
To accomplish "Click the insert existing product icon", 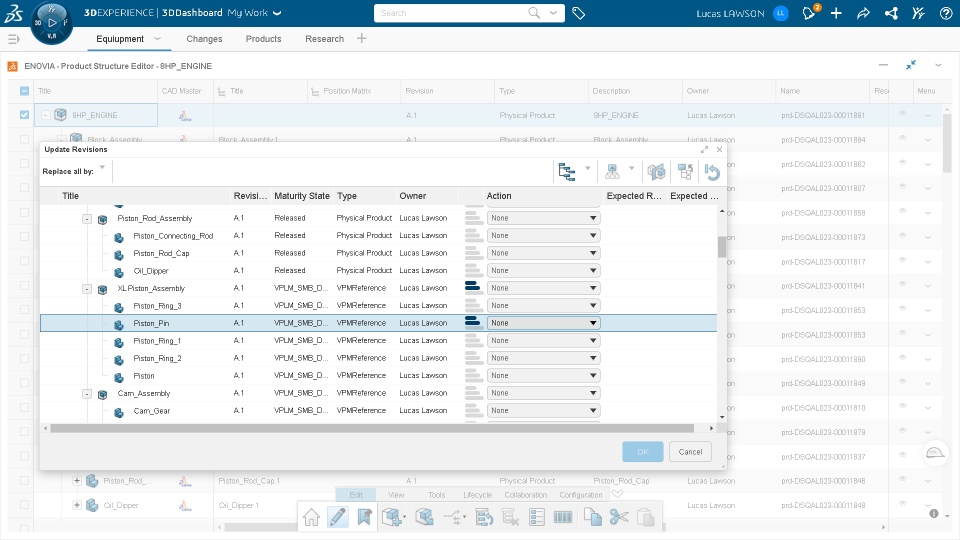I will [x=424, y=517].
